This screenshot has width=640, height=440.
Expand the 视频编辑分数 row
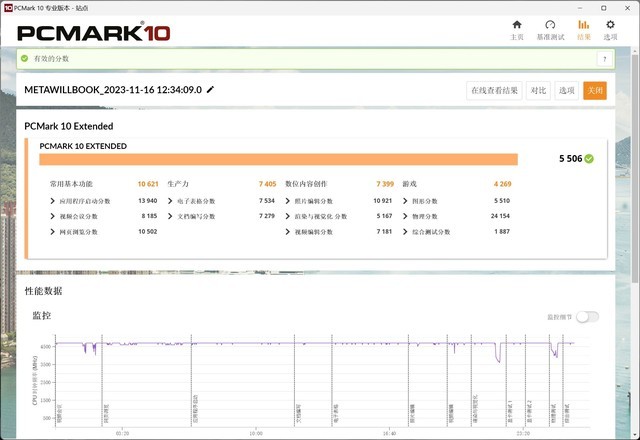pyautogui.click(x=287, y=231)
